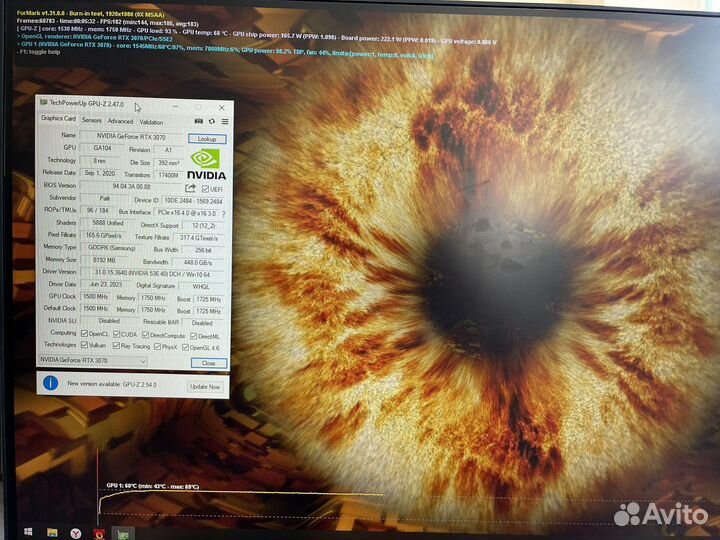Viewport: 720px width, 540px height.
Task: Select the Graphics Card tab
Action: pos(58,118)
